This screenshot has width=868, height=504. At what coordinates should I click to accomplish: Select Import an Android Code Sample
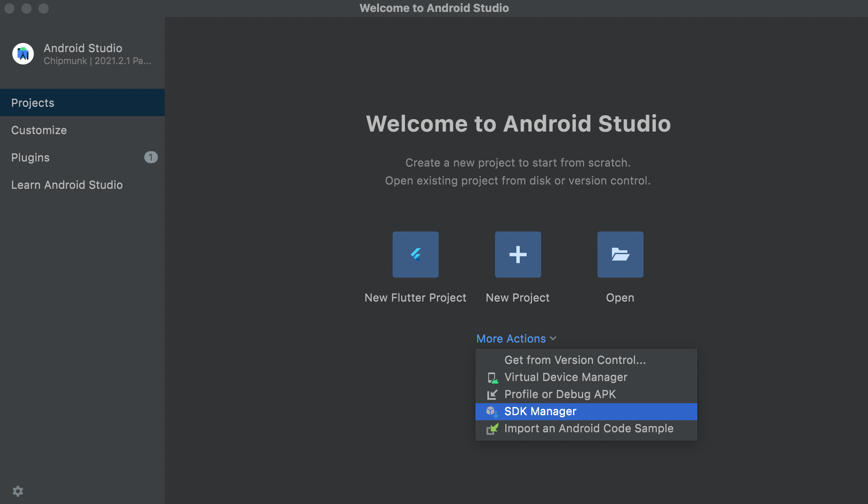(x=588, y=428)
